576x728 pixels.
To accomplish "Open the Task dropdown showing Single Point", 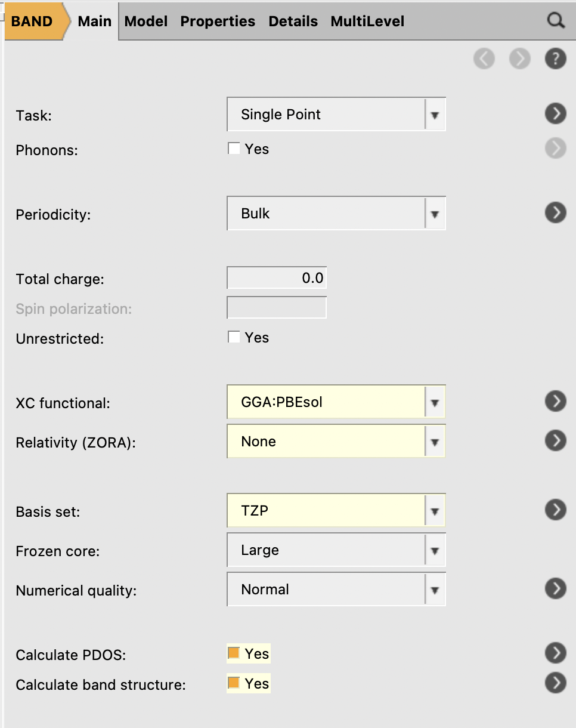I will click(x=336, y=114).
